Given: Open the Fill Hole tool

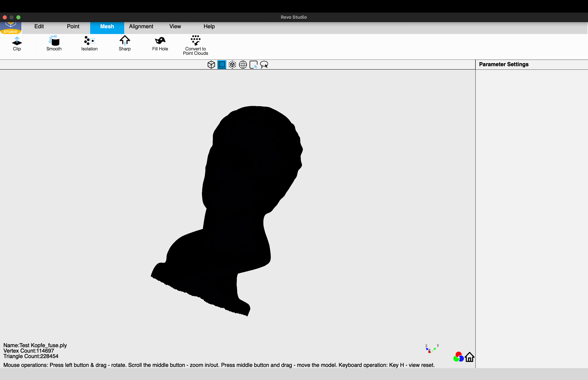Looking at the screenshot, I should [160, 44].
